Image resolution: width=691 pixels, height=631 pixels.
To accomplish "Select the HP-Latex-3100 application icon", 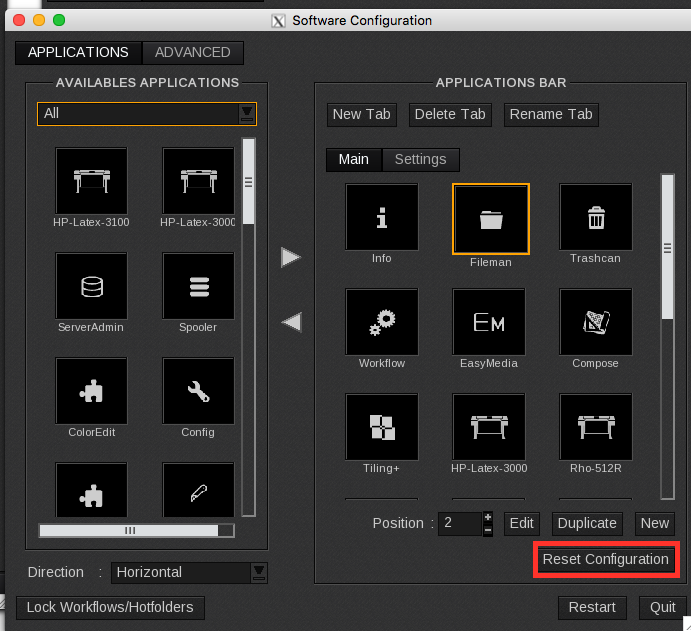I will pos(91,181).
